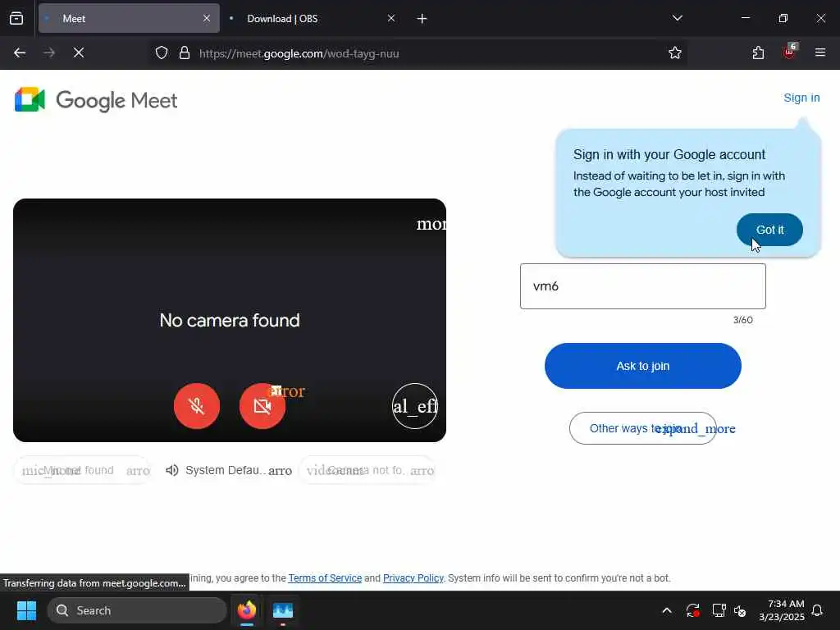Expand Other ways to join
Screen dimensions: 840x630
click(643, 428)
